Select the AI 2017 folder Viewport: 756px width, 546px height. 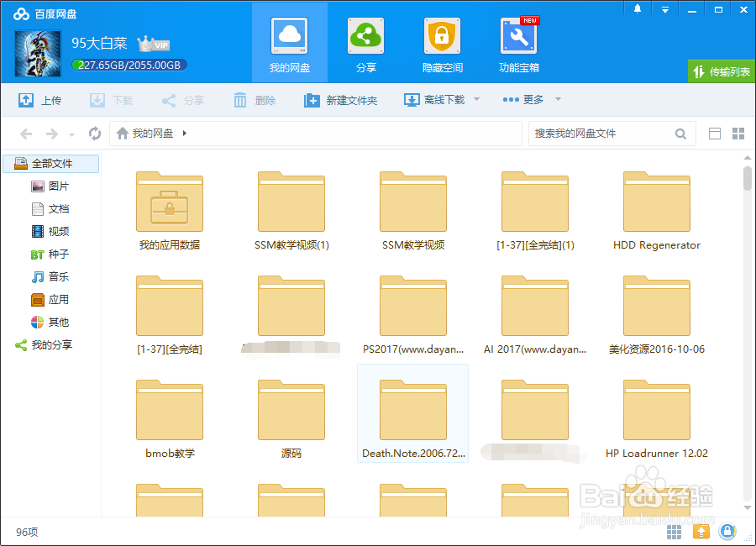click(535, 316)
